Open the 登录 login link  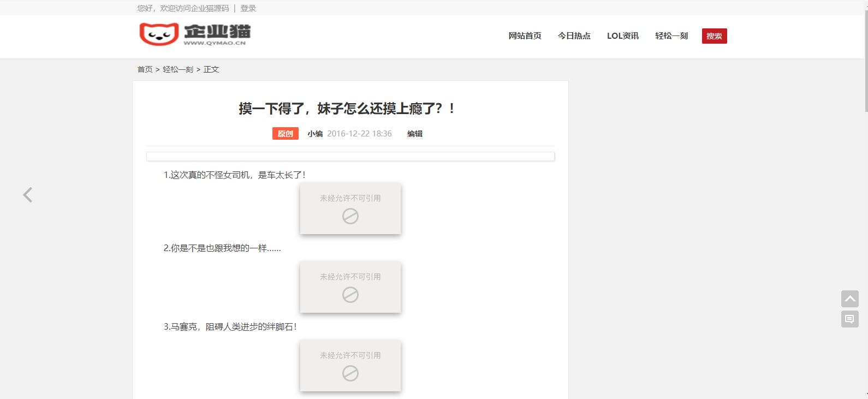[248, 8]
